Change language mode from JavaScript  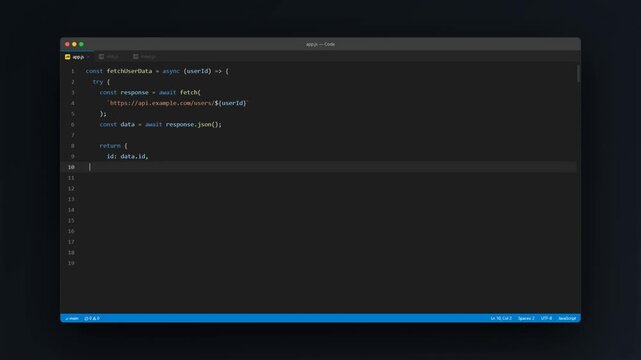click(x=567, y=318)
